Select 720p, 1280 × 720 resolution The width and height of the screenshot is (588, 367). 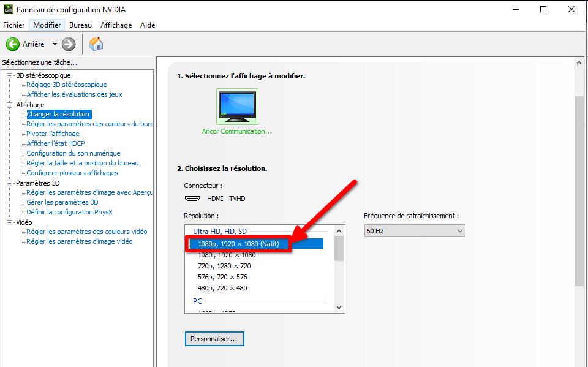click(x=224, y=266)
